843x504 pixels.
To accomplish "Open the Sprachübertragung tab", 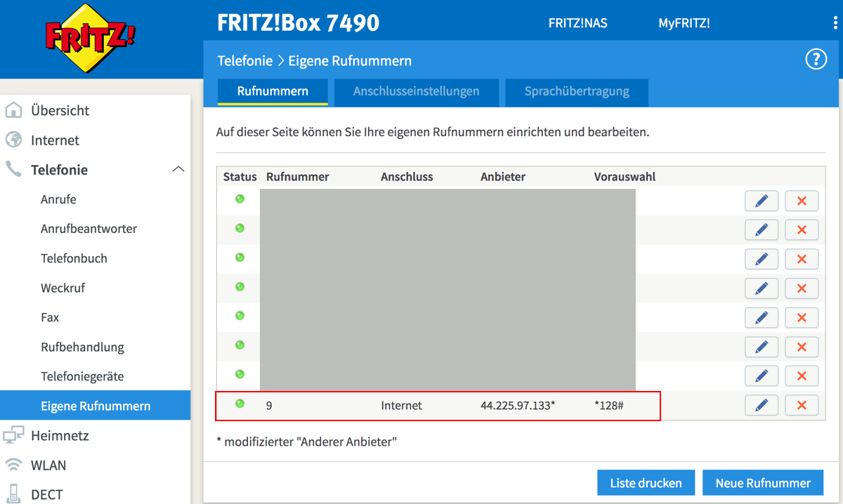I will (577, 91).
